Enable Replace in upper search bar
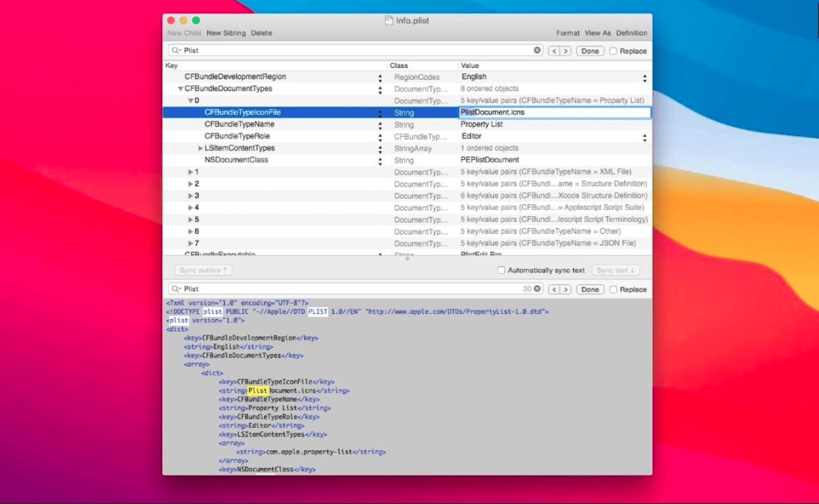Viewport: 819px width, 504px height. tap(613, 51)
